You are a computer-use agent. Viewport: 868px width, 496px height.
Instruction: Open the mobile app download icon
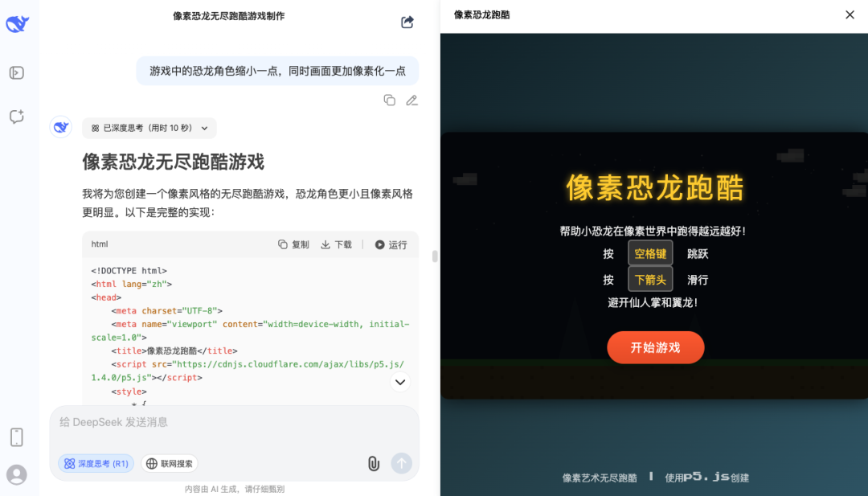[x=17, y=437]
